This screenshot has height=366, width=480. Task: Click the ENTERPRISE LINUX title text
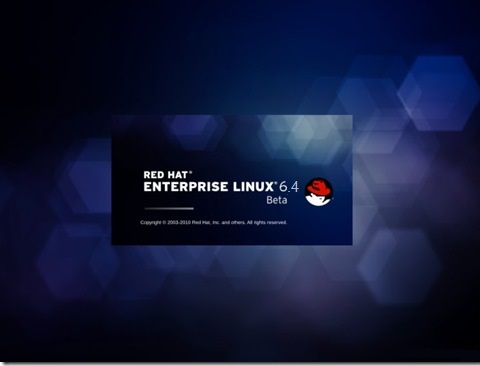coord(209,187)
